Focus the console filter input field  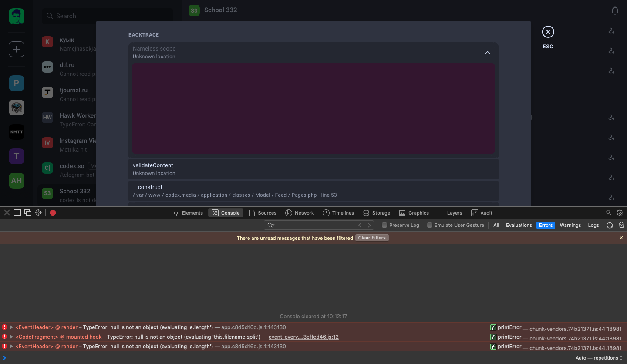(310, 225)
